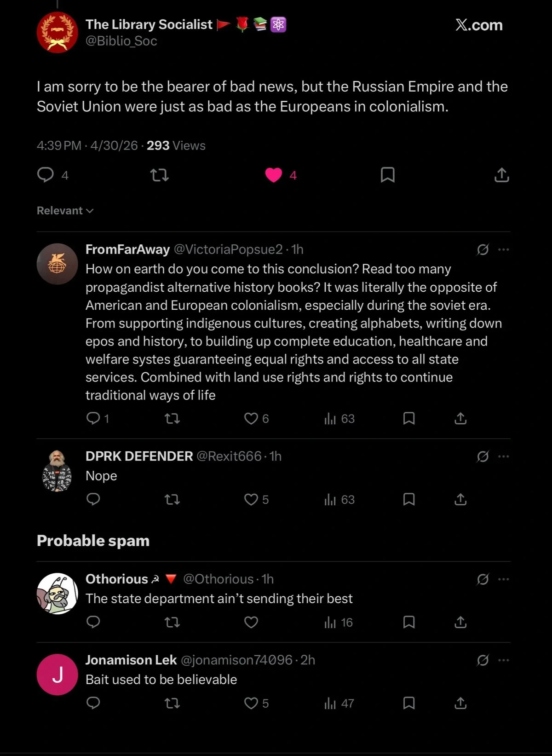Viewport: 552px width, 756px height.
Task: Open replies on the main post
Action: click(46, 175)
